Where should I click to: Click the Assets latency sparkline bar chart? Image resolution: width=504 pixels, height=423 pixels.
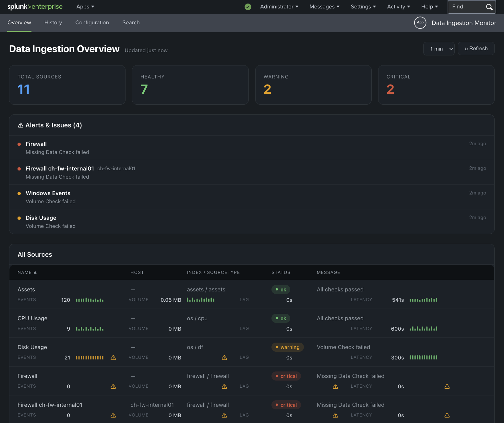coord(423,300)
